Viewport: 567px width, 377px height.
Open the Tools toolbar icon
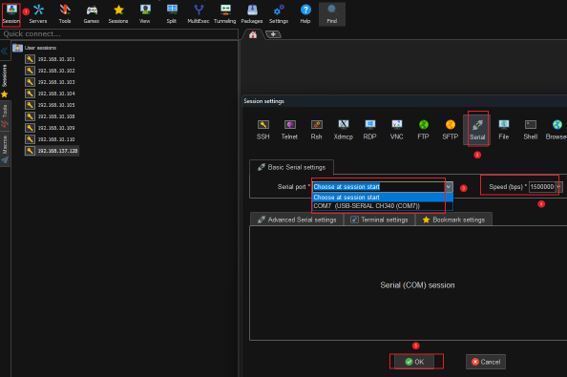click(x=65, y=14)
